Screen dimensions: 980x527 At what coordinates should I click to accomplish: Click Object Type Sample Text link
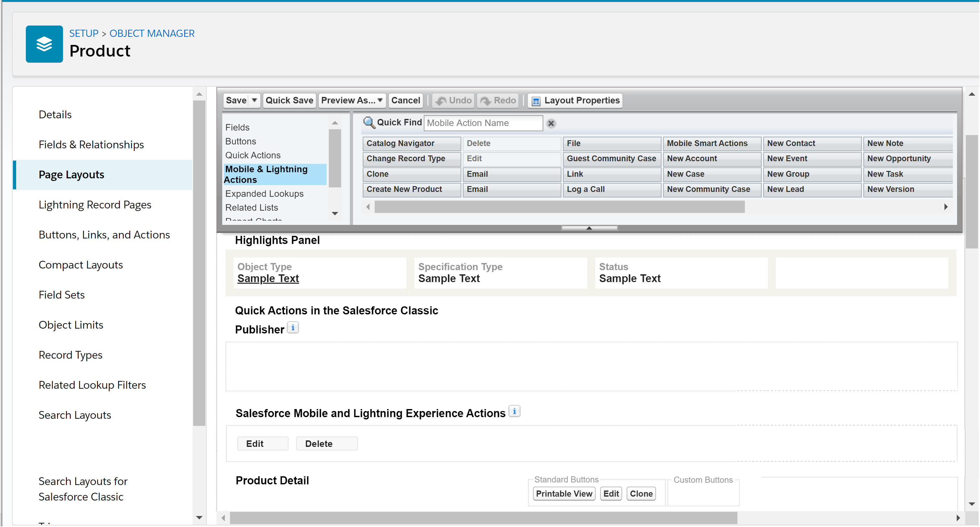tap(268, 279)
